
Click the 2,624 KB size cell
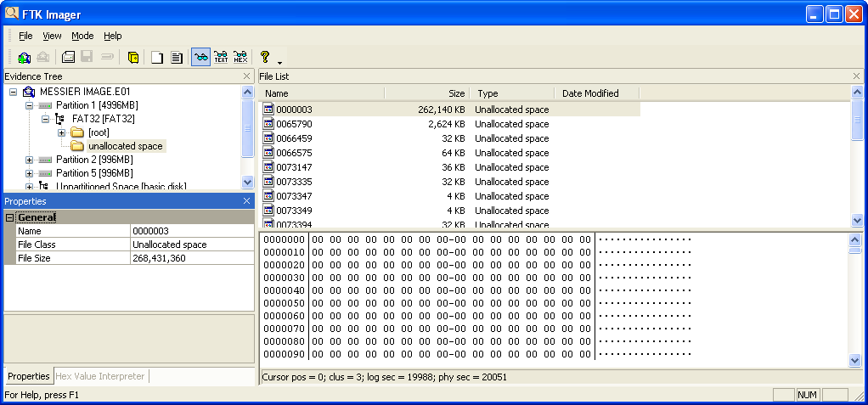coord(446,124)
